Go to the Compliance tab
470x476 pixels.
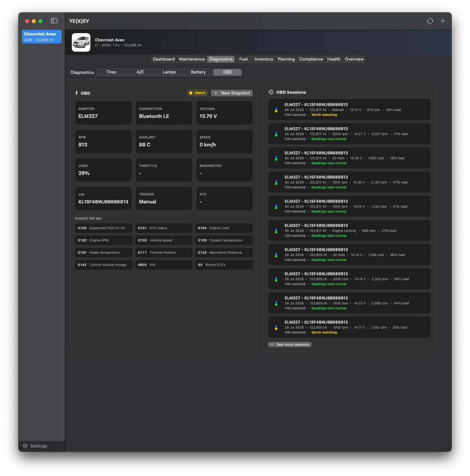click(311, 59)
